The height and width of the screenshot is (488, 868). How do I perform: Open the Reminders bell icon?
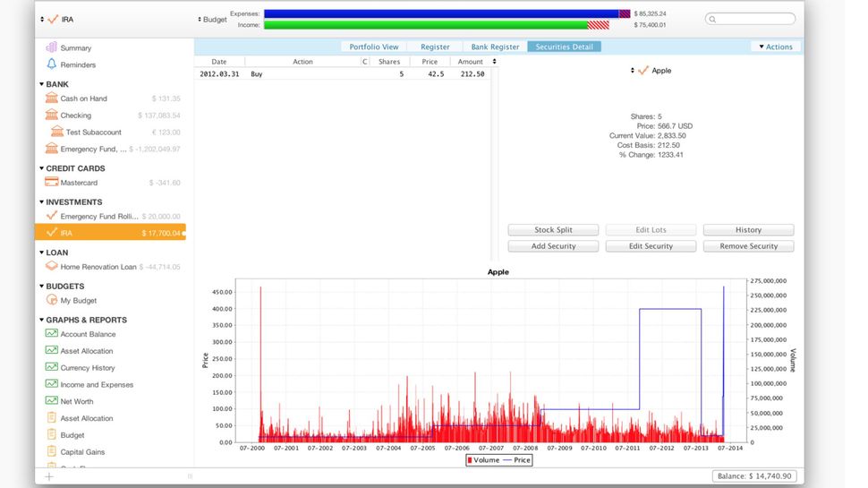click(x=52, y=64)
